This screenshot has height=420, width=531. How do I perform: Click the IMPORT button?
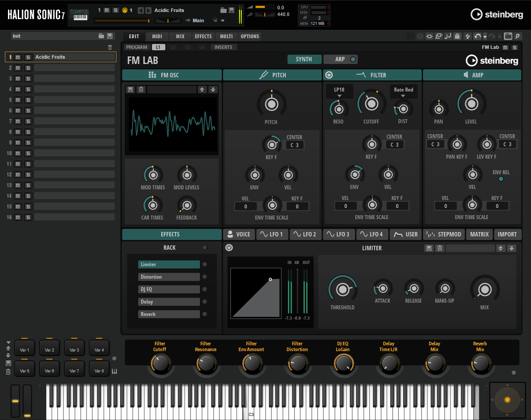(x=507, y=234)
